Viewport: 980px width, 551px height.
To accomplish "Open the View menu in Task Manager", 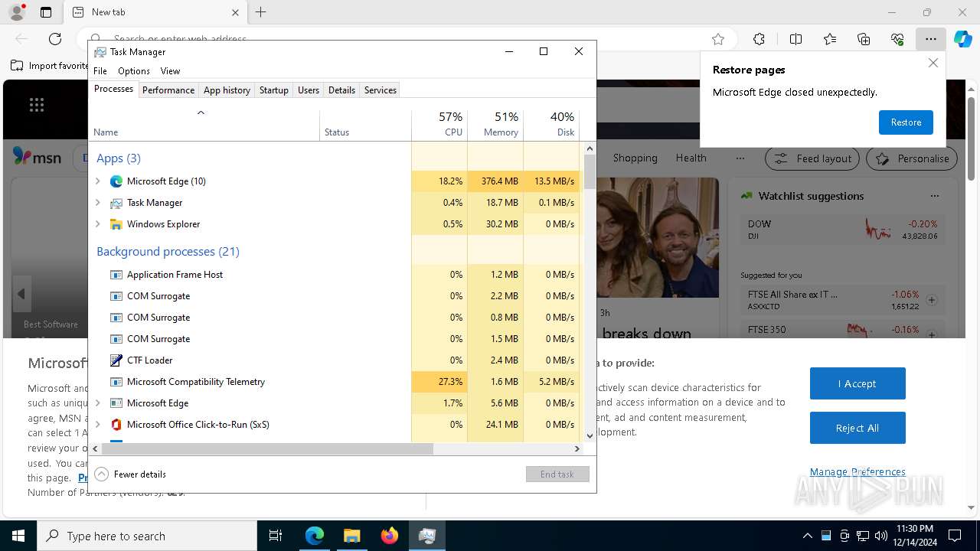I will [170, 71].
